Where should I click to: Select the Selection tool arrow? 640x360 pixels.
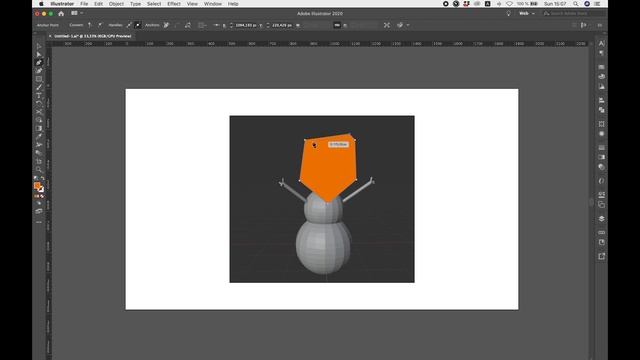tap(39, 46)
